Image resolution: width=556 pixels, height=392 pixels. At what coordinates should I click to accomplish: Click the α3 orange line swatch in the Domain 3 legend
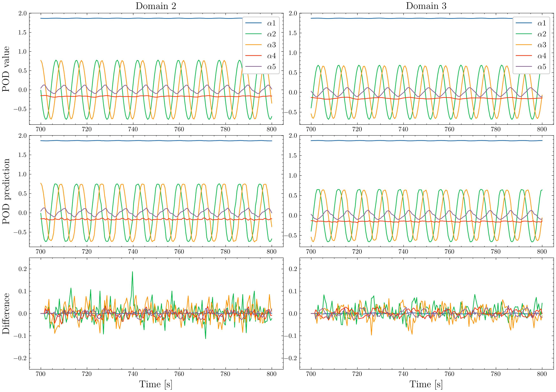(524, 45)
